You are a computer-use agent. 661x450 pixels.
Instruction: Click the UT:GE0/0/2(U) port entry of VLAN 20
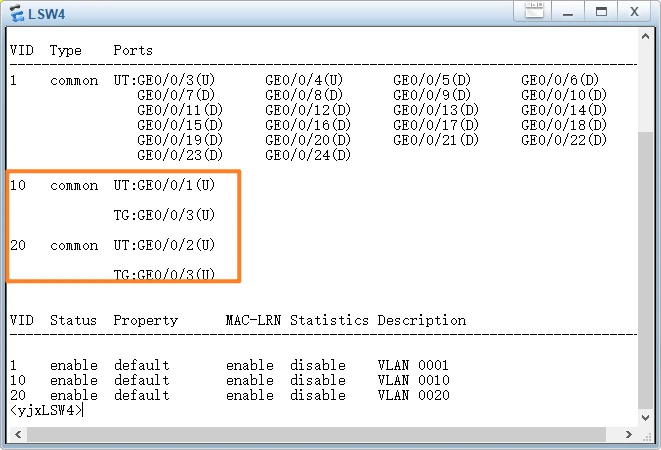pyautogui.click(x=164, y=245)
